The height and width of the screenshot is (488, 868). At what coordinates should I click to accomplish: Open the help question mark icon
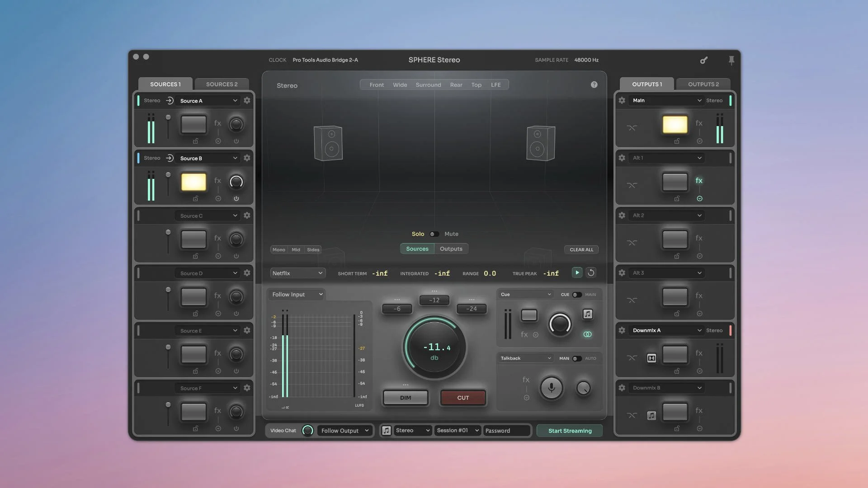(x=594, y=84)
